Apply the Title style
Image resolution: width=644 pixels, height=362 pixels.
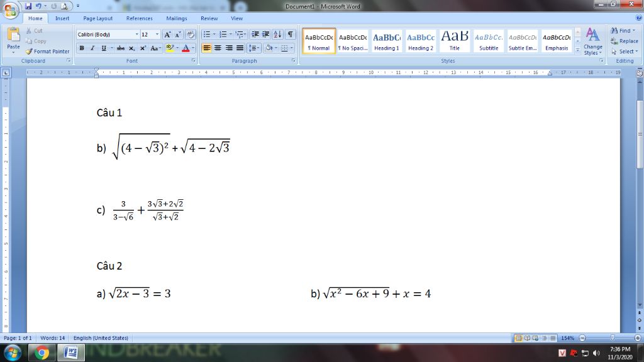[x=455, y=41]
